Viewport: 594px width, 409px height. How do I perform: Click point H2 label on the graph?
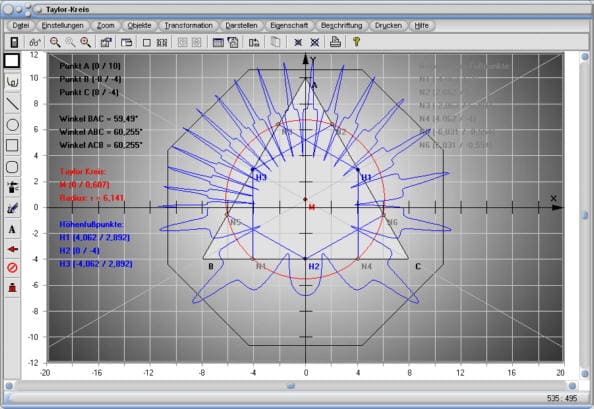(x=314, y=267)
